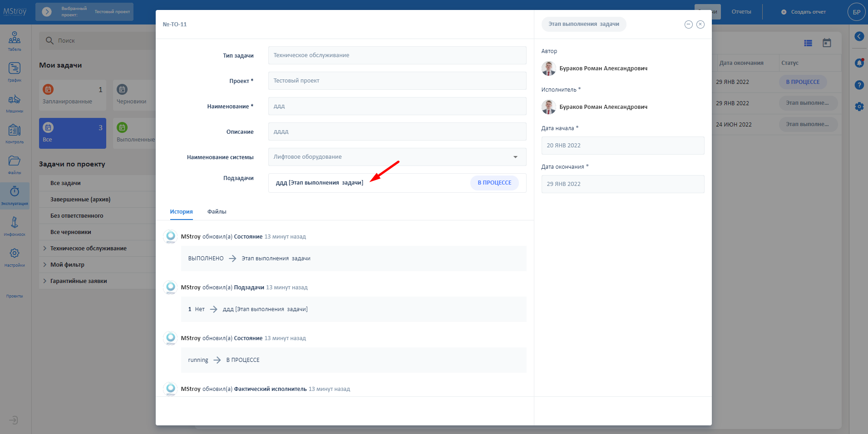The image size is (868, 434).
Task: Sort by Дата окончания column header
Action: (x=741, y=63)
